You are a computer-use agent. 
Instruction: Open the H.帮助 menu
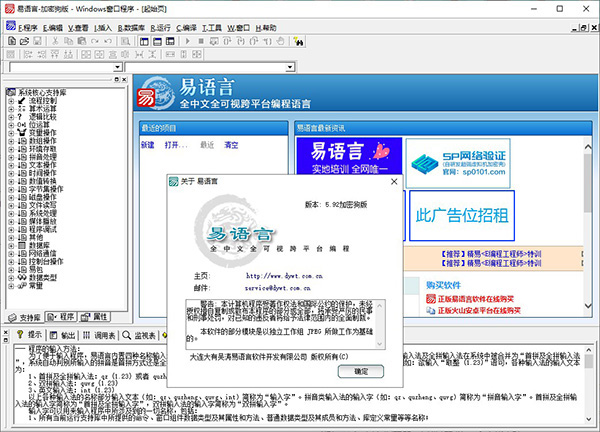click(266, 28)
